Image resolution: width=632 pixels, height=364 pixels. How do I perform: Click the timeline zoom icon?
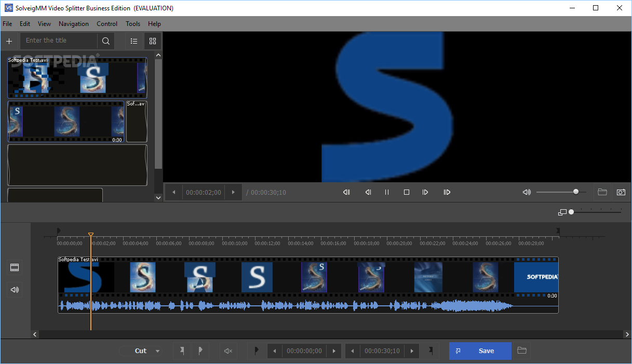(x=562, y=212)
